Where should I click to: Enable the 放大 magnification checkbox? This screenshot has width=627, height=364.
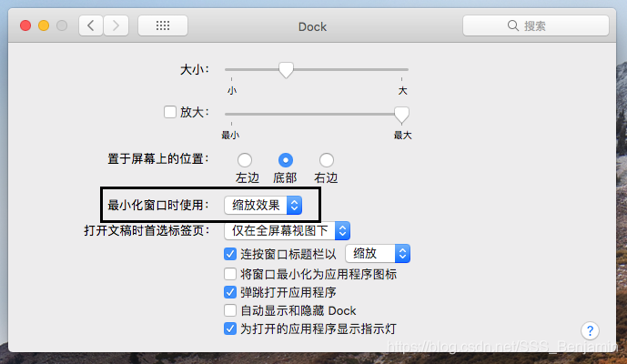169,113
